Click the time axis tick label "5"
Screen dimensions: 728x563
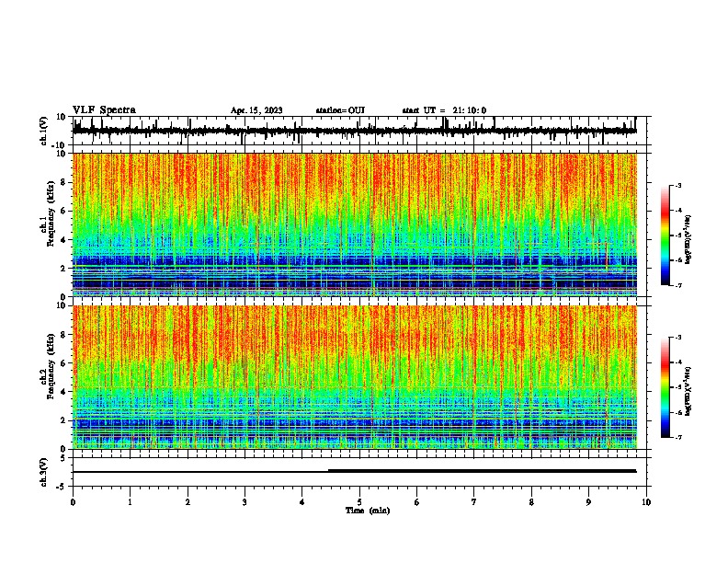(x=359, y=502)
